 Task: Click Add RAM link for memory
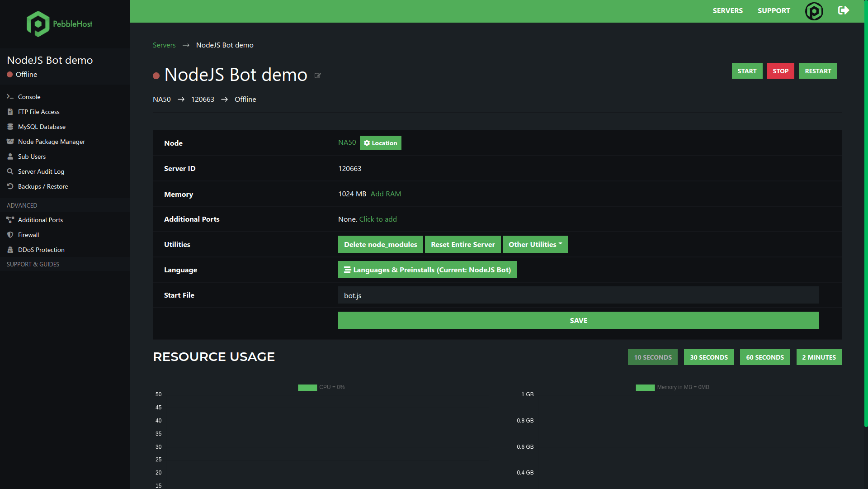pyautogui.click(x=385, y=194)
